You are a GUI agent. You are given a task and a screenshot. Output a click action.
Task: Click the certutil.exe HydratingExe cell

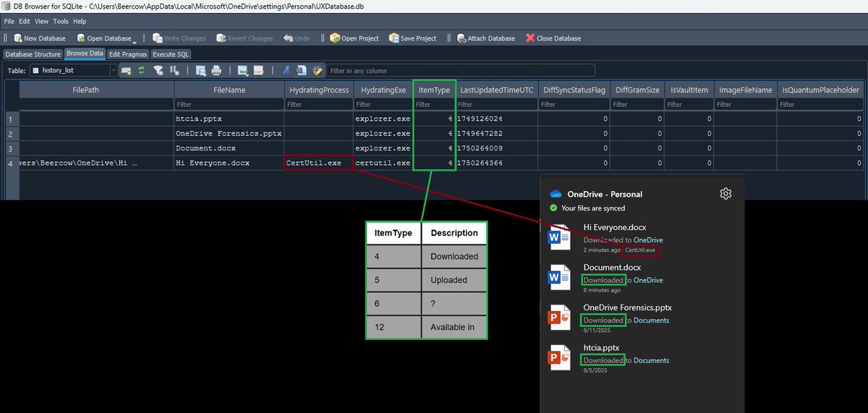pos(383,163)
